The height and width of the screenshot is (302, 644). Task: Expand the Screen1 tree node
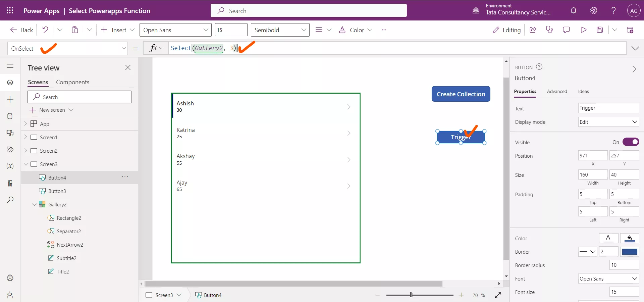point(26,137)
